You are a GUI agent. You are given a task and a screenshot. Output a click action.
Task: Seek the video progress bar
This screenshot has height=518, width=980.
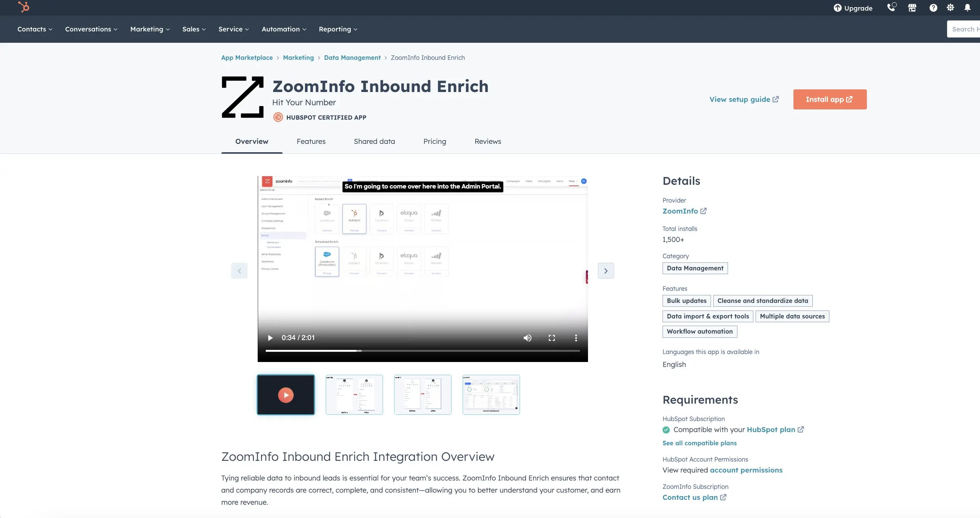(422, 351)
